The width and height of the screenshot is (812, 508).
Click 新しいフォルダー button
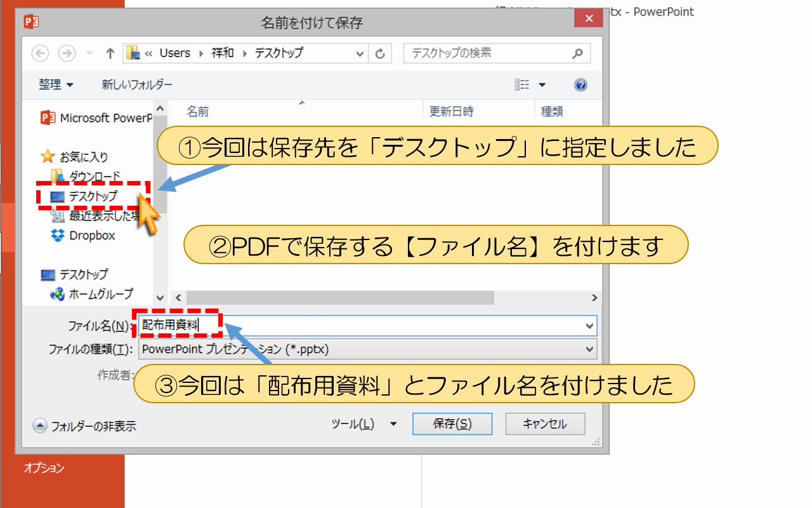(x=137, y=84)
